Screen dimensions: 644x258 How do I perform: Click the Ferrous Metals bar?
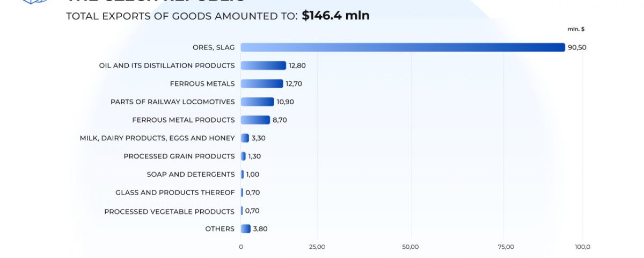[261, 84]
